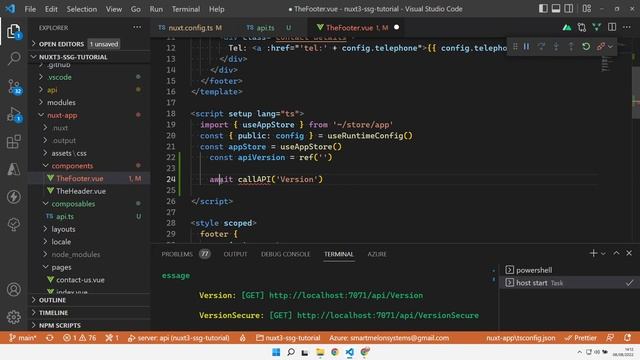Open launch profile dropdown next to plus
The width and height of the screenshot is (640, 360).
(603, 253)
